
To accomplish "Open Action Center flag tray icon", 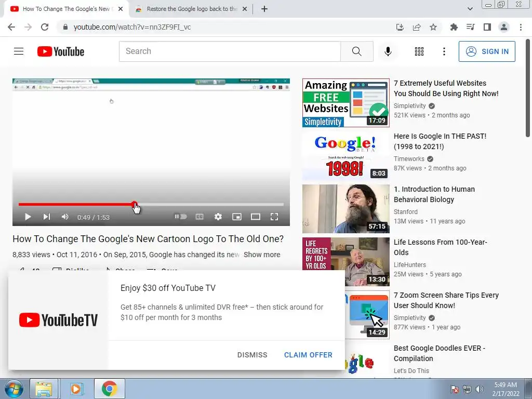I will pos(454,389).
